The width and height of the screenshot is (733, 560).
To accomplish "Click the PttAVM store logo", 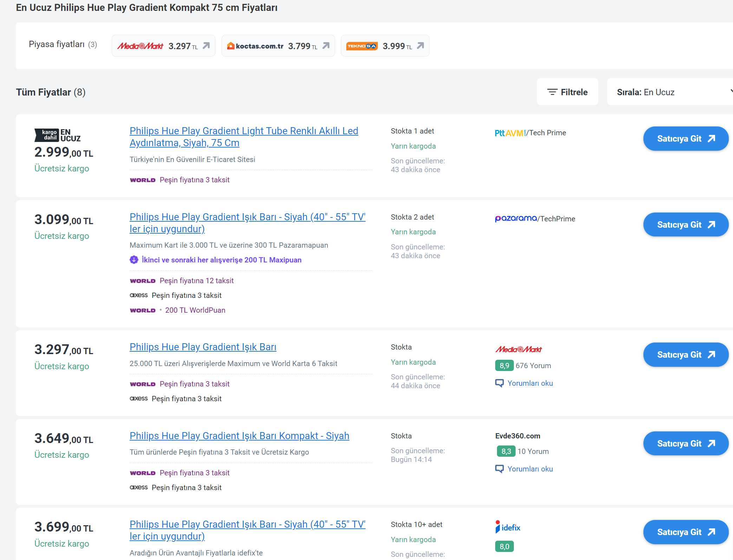I will tap(511, 133).
